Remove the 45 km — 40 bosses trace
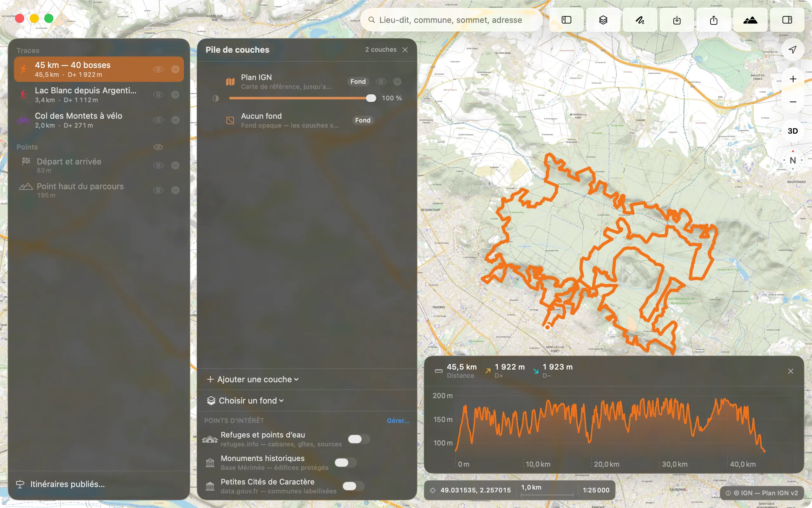The height and width of the screenshot is (508, 812). click(175, 69)
